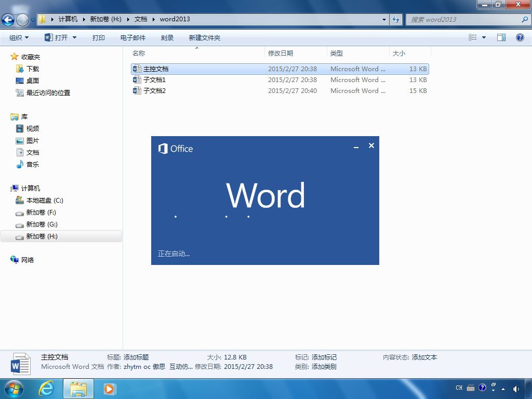Click the Forward navigation arrow
The image size is (532, 399).
[23, 20]
